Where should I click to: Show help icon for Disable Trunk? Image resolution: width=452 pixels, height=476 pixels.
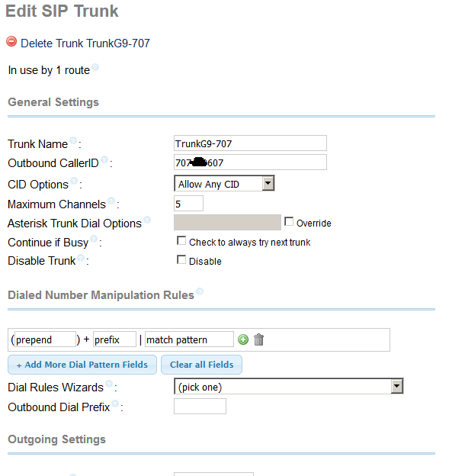(x=81, y=258)
